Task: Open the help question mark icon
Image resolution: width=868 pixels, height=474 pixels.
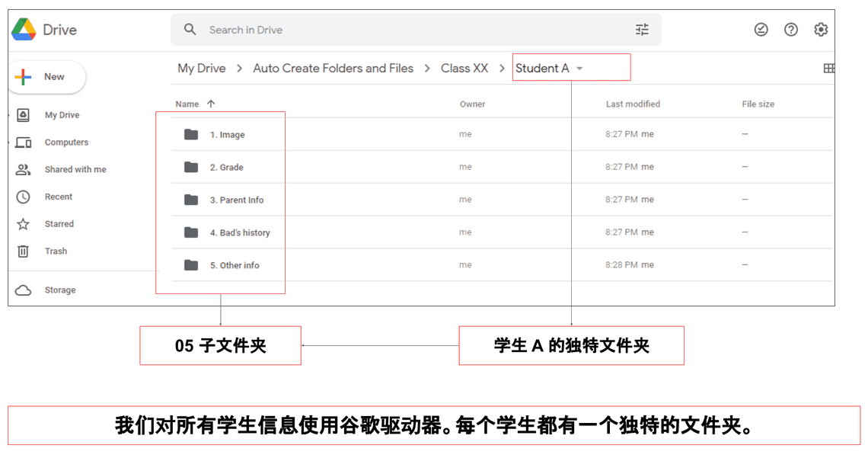Action: pyautogui.click(x=791, y=30)
